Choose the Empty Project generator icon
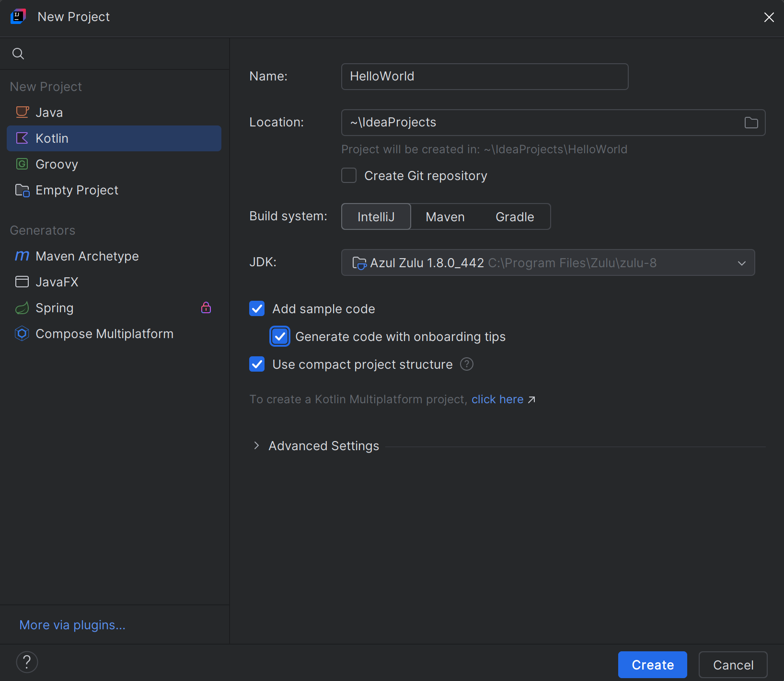 pyautogui.click(x=22, y=190)
